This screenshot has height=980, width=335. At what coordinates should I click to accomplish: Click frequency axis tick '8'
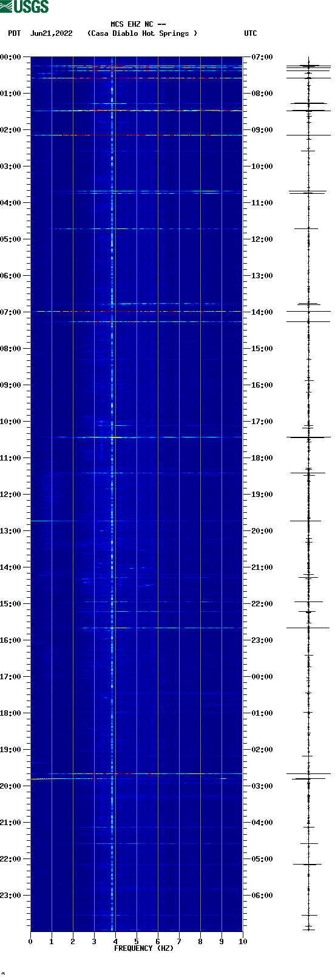click(200, 942)
